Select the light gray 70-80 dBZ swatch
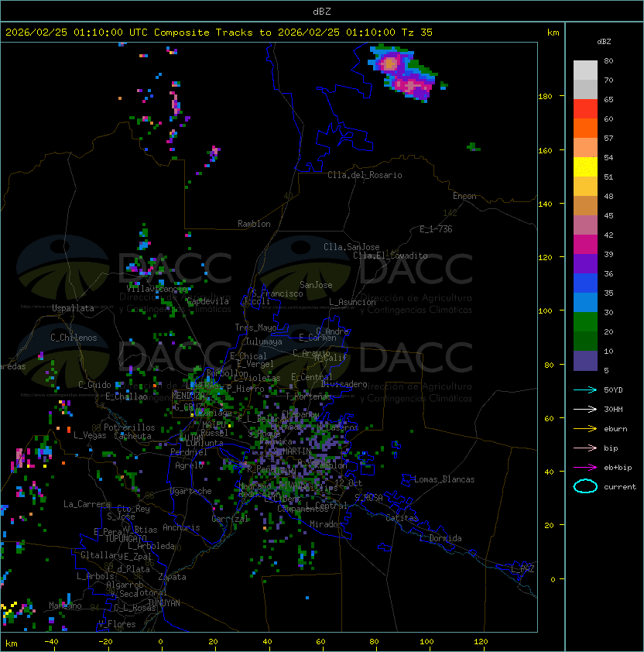 pyautogui.click(x=585, y=70)
